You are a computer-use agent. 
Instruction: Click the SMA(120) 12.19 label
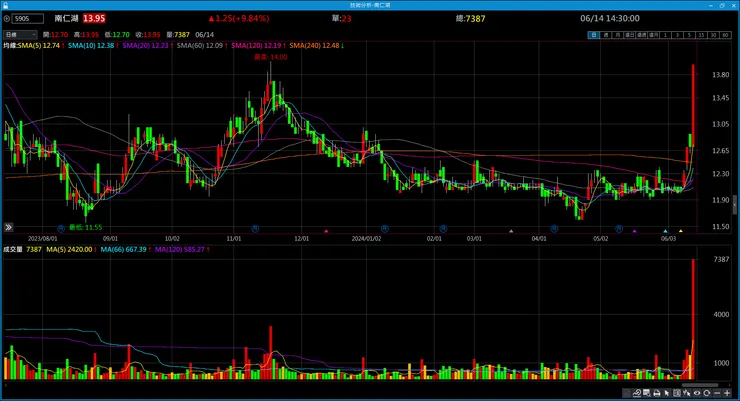(258, 46)
